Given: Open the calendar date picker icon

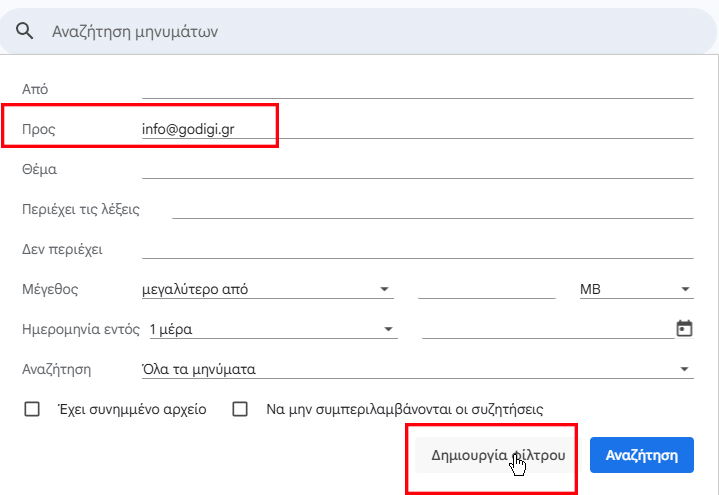Looking at the screenshot, I should 685,328.
